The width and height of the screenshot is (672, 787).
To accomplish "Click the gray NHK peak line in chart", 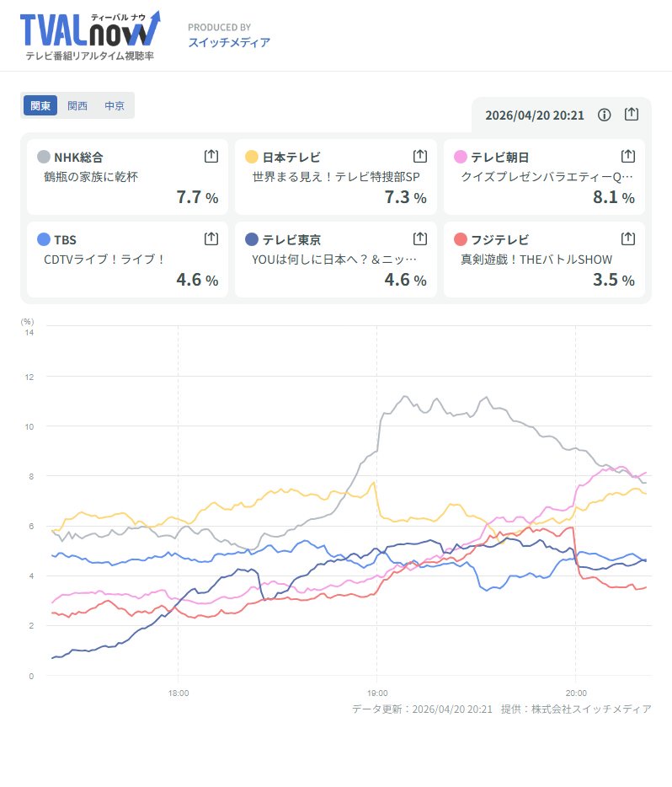I will (x=406, y=396).
